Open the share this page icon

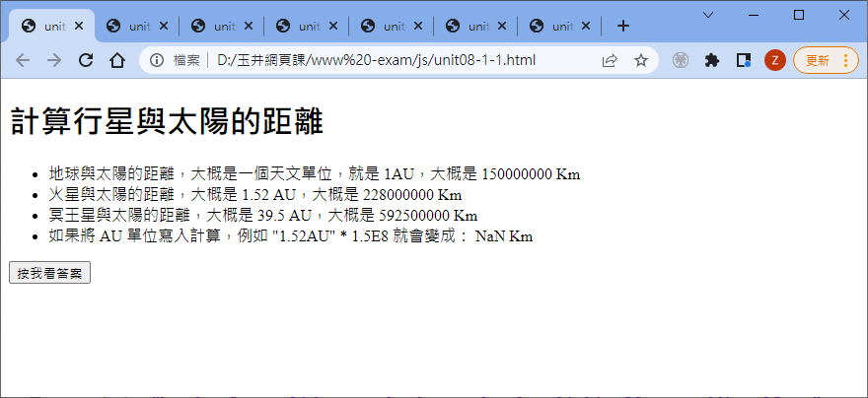click(610, 60)
